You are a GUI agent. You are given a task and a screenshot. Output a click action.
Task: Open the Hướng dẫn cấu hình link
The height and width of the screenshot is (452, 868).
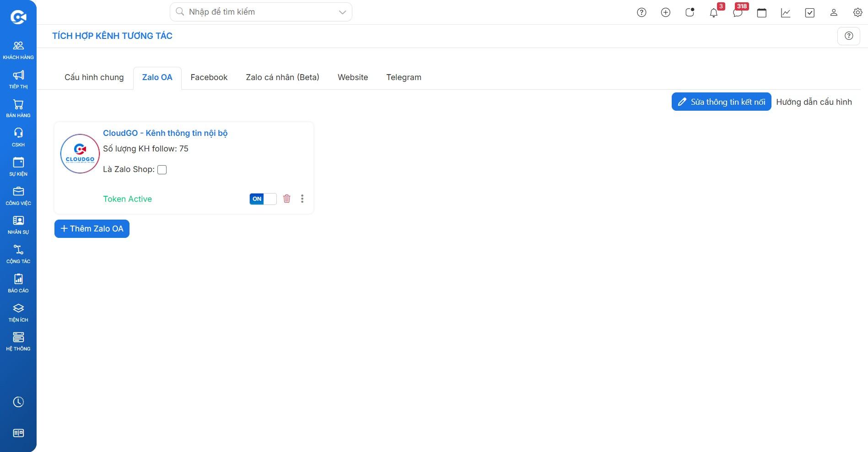[x=814, y=102]
